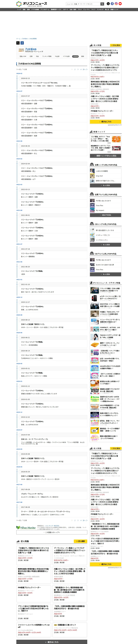Click 次へ in the top pagination
Viewport: 138px width, 644px height.
pyautogui.click(x=85, y=70)
